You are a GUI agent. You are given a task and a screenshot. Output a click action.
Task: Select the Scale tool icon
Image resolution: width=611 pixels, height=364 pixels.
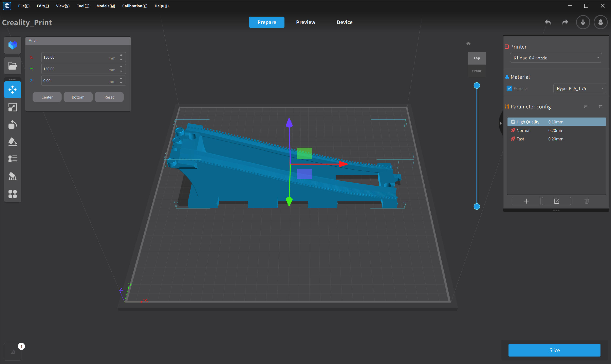(x=13, y=107)
